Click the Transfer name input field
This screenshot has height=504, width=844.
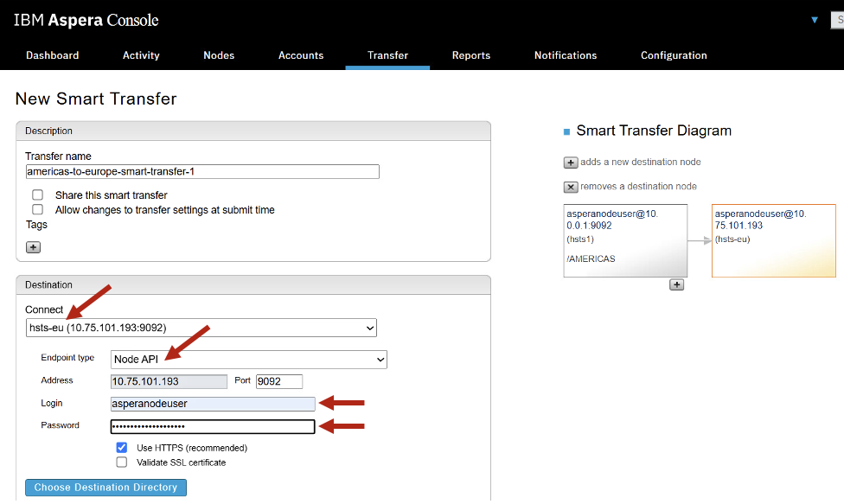202,171
